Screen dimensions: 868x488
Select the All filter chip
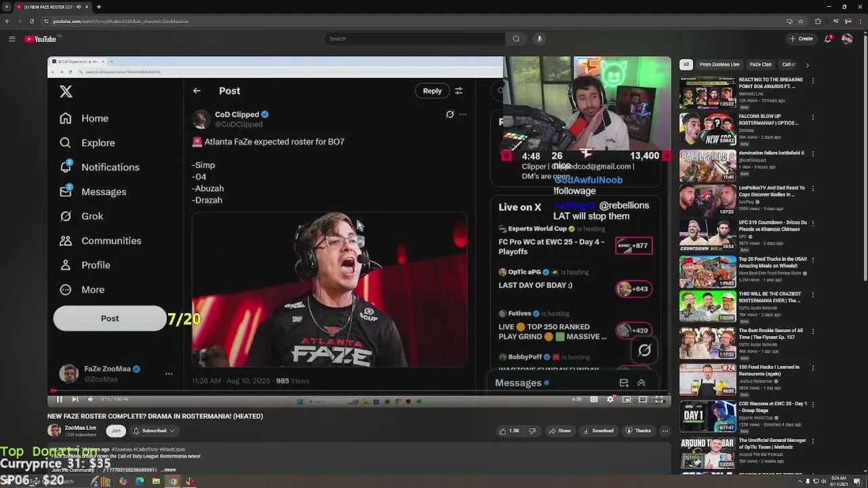click(686, 64)
